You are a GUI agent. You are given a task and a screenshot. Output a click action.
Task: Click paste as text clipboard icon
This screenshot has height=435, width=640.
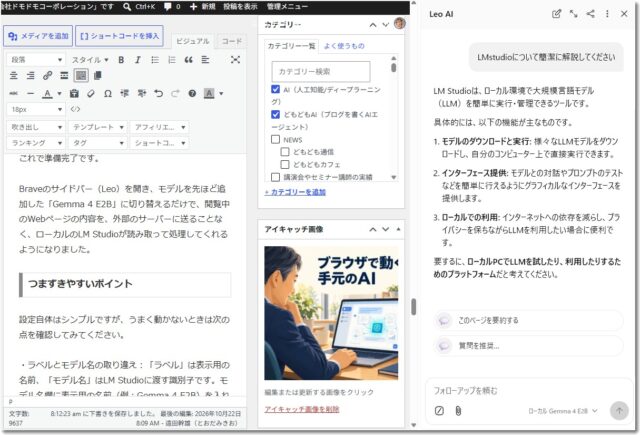(74, 93)
